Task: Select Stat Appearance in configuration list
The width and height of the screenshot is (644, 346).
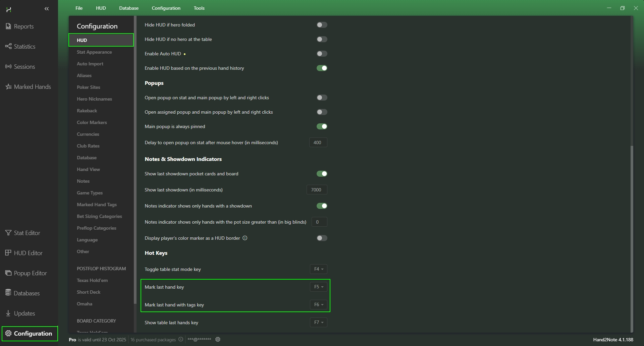Action: pos(94,52)
